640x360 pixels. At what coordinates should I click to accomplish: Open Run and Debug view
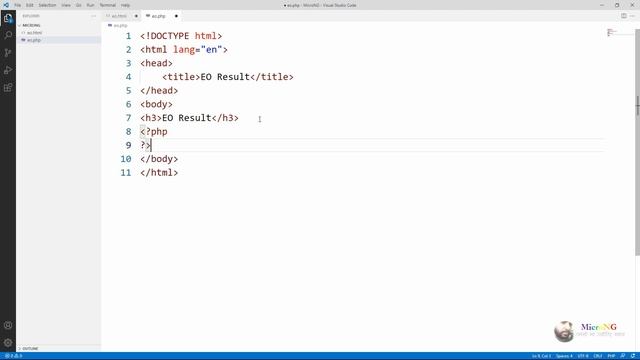coord(8,70)
